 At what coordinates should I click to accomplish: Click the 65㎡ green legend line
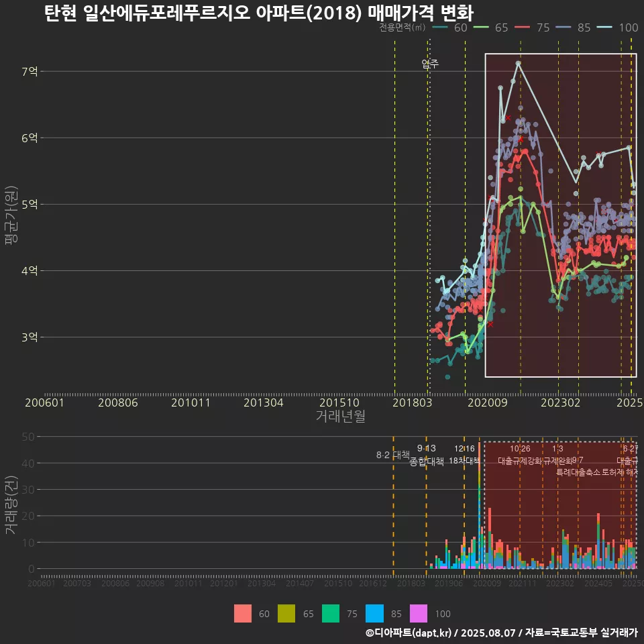(481, 28)
